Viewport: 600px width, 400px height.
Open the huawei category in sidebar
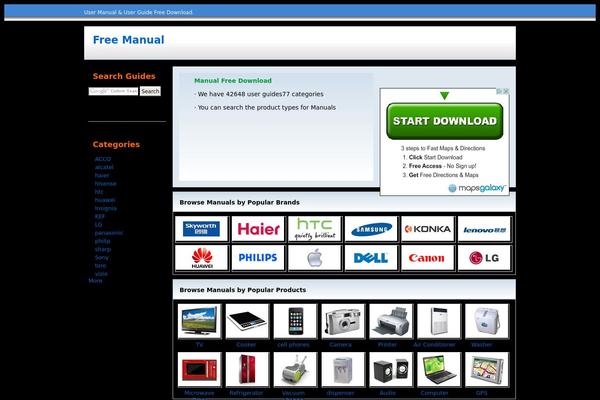pos(104,200)
